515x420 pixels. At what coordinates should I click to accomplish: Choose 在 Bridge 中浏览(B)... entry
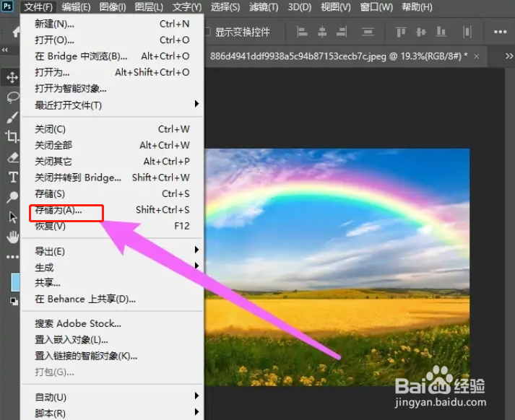113,56
